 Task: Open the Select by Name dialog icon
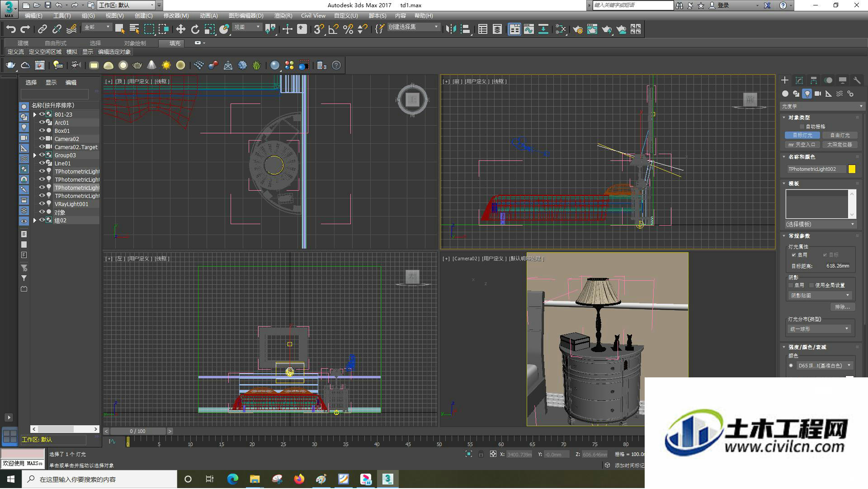point(134,29)
